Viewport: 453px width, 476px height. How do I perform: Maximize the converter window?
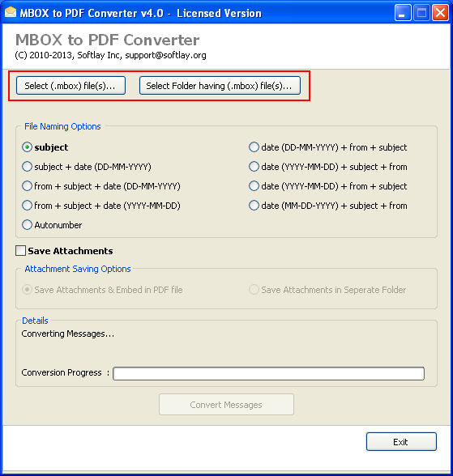(x=421, y=13)
